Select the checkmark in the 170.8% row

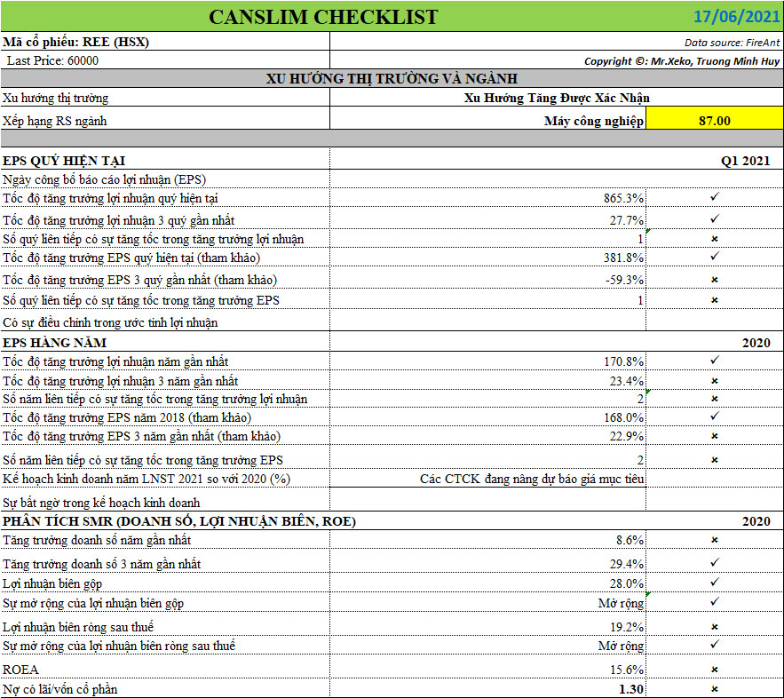715,361
